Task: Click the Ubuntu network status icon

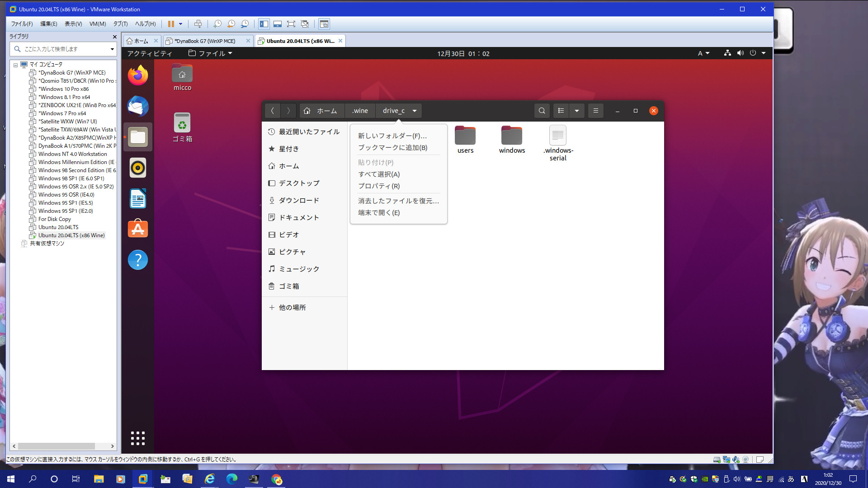Action: point(727,53)
